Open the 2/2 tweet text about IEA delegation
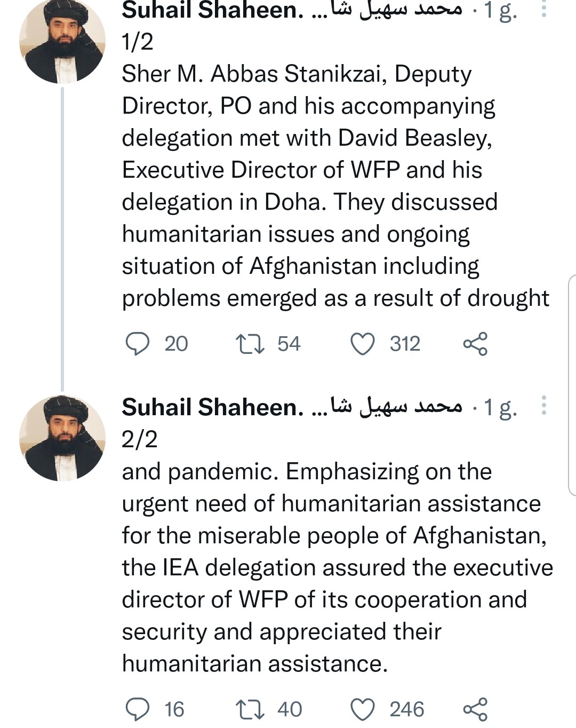The image size is (576, 728). (335, 567)
